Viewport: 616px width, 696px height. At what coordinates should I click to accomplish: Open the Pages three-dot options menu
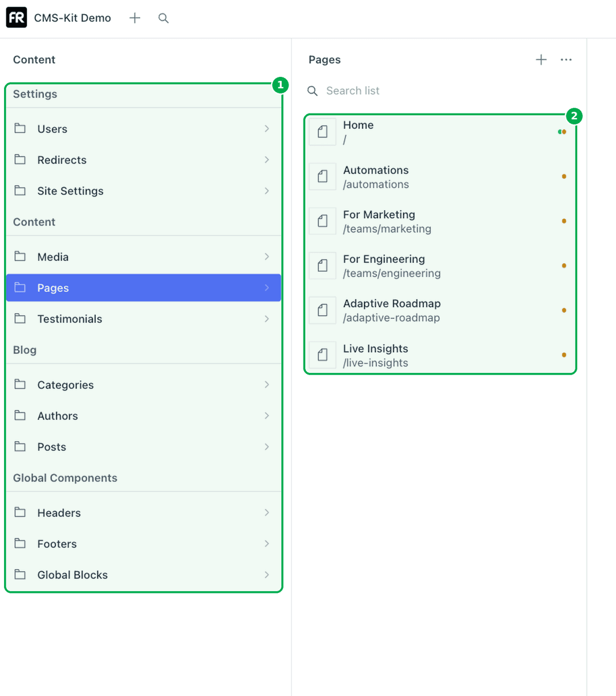tap(566, 60)
